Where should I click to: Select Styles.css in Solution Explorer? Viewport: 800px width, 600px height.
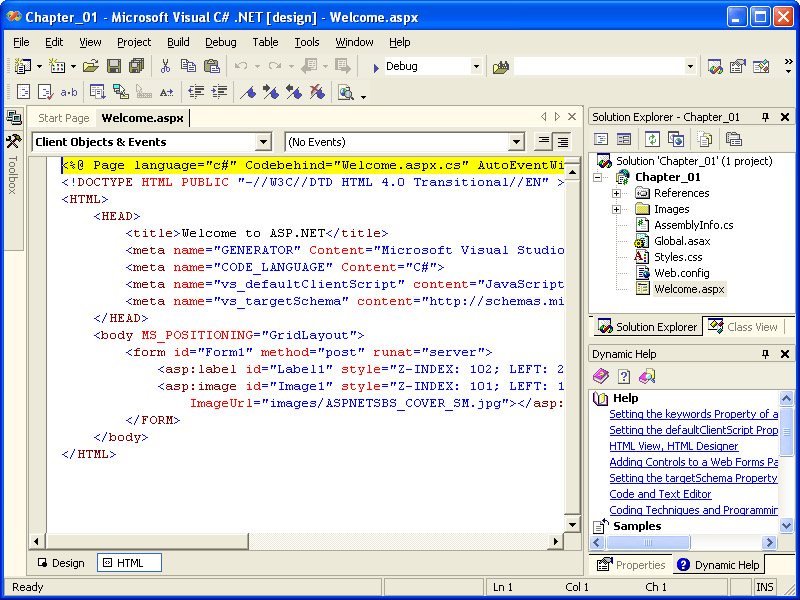coord(677,257)
